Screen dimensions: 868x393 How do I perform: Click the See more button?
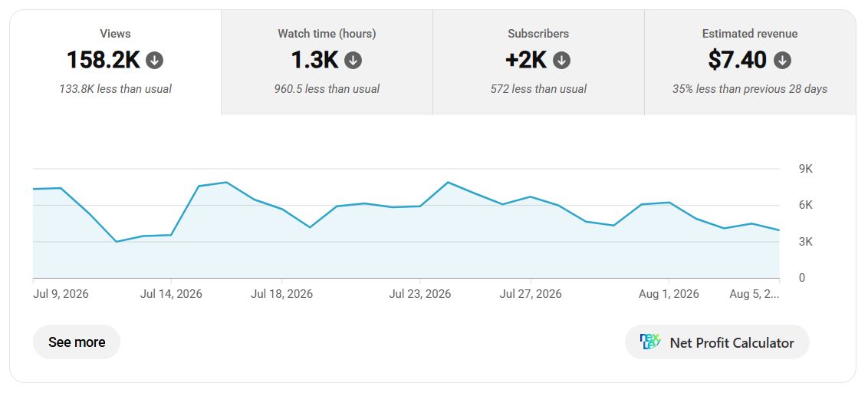coord(77,342)
